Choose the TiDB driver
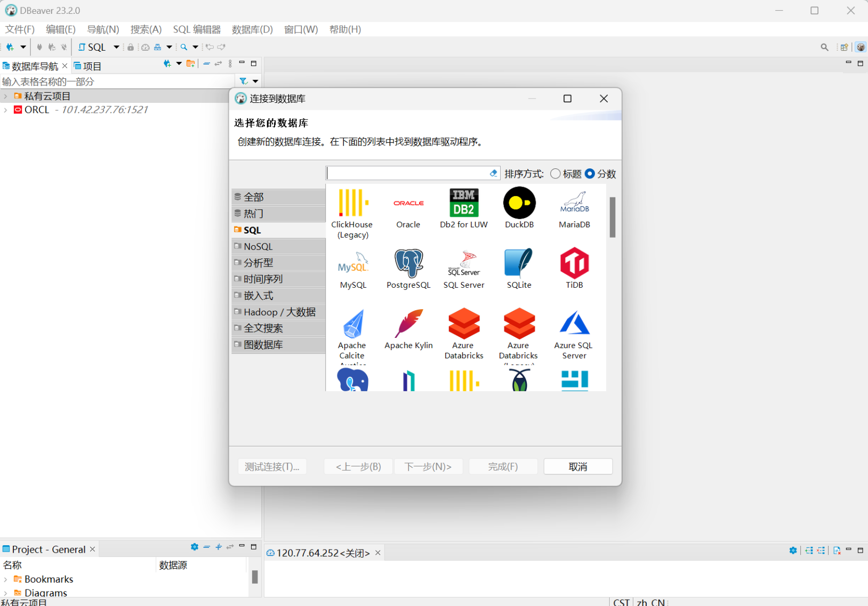 coord(574,269)
